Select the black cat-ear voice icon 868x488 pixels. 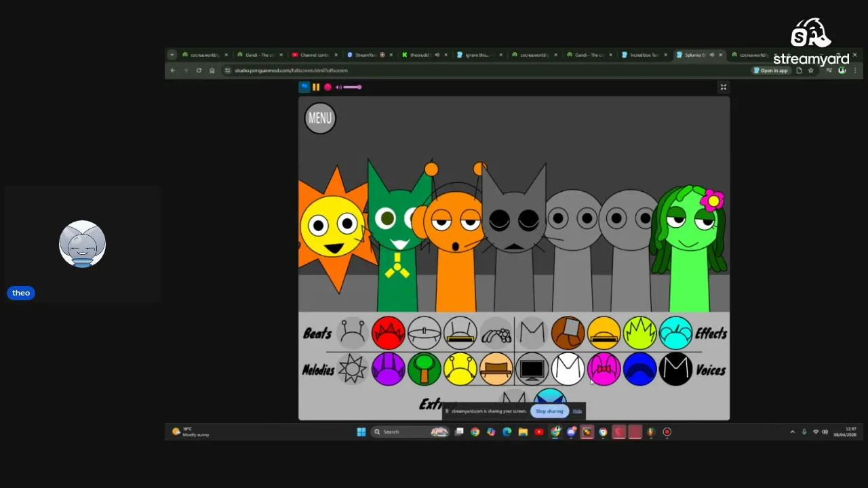676,369
